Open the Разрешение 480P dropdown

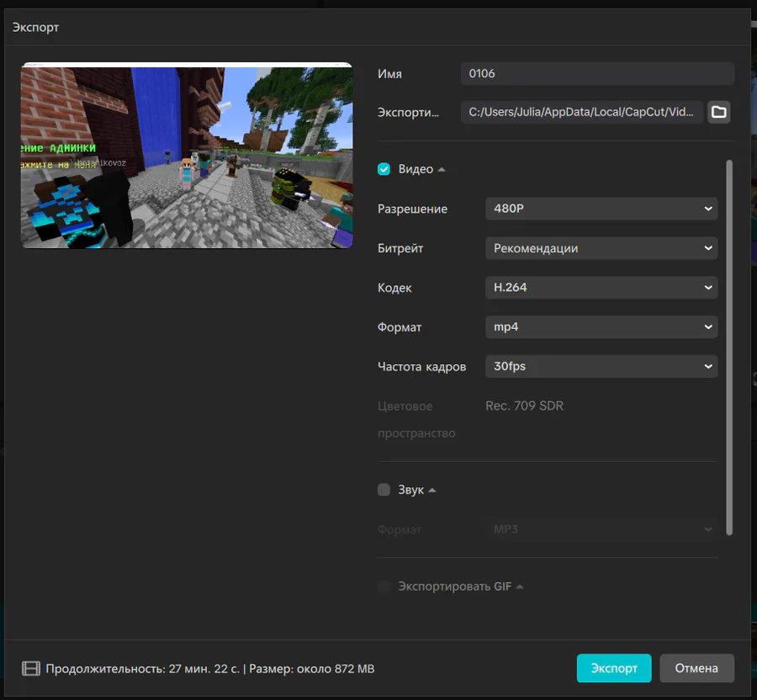tap(601, 209)
